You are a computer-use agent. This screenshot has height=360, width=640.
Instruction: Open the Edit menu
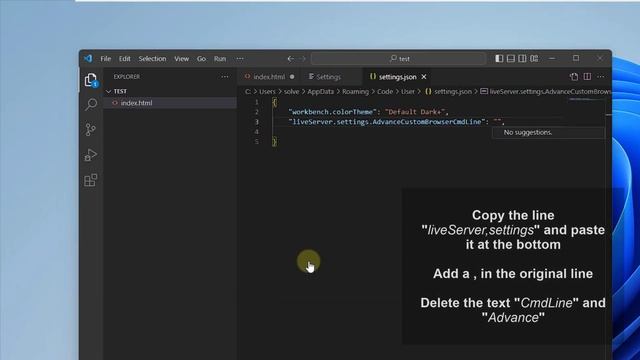124,59
